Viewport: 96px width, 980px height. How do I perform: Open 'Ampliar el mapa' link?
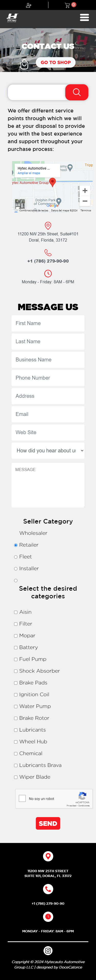coord(29,173)
